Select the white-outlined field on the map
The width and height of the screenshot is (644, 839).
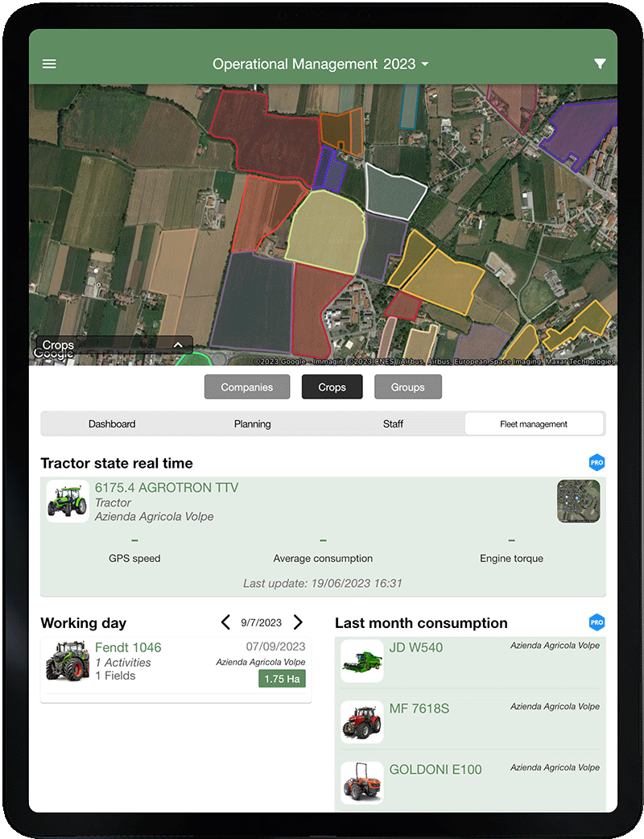pos(394,191)
